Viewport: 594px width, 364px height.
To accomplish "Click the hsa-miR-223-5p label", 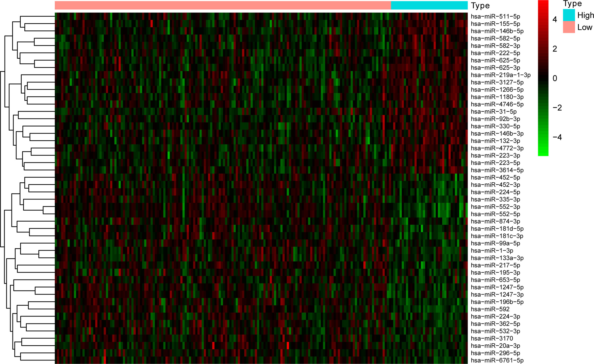I will pyautogui.click(x=495, y=163).
